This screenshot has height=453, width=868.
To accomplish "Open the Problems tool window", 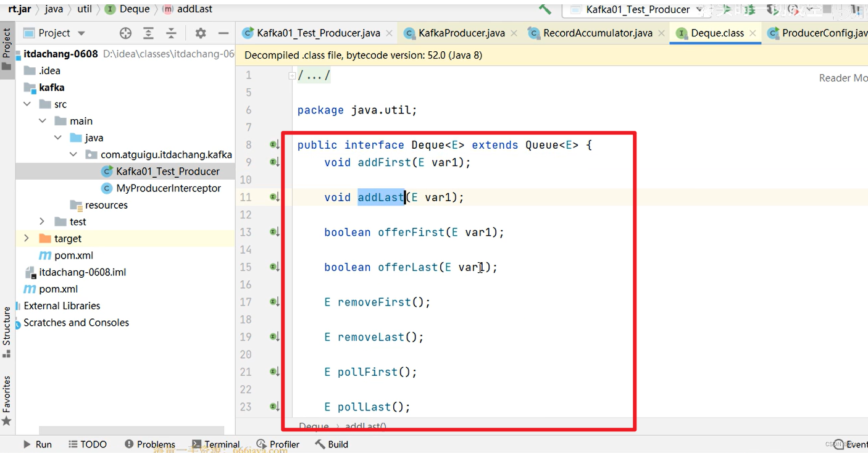I will [150, 444].
